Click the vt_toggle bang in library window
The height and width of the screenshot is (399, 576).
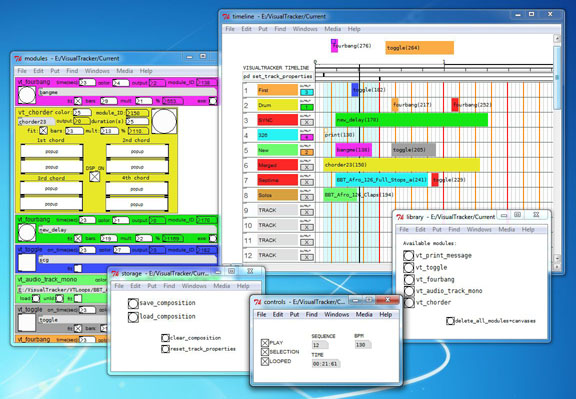(408, 267)
